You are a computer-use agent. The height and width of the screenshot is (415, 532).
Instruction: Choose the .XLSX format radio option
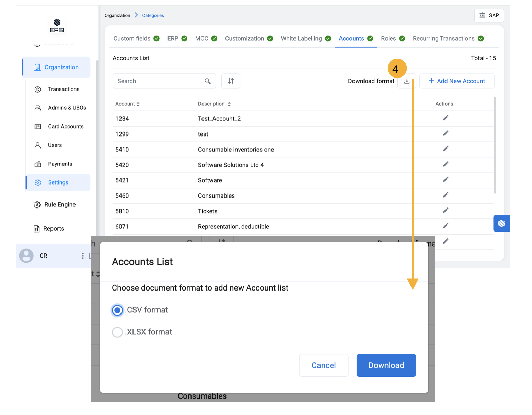[117, 332]
